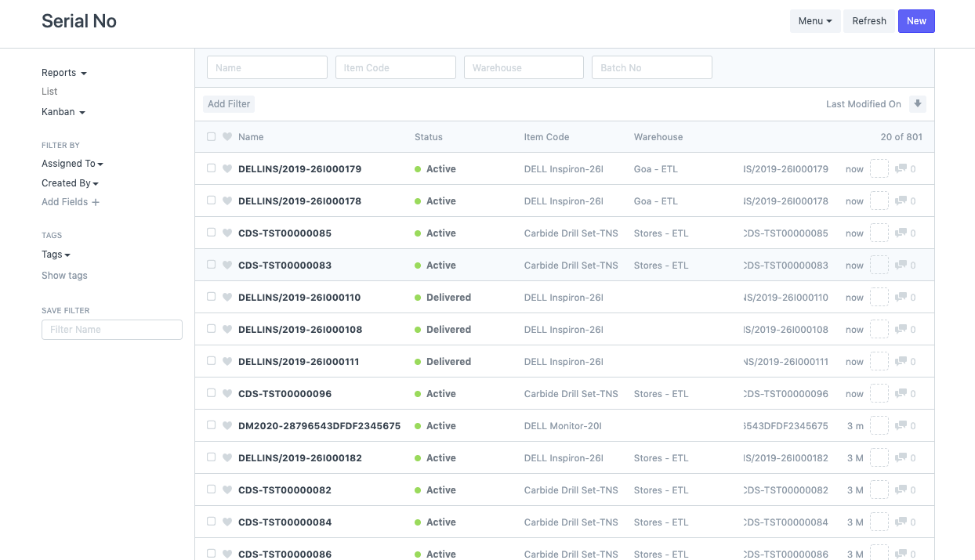Open comments icon for CDS-TST00000096
975x560 pixels.
tap(901, 394)
